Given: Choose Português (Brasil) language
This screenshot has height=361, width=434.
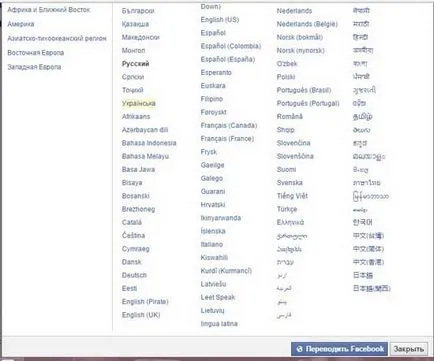Looking at the screenshot, I should pyautogui.click(x=304, y=90).
